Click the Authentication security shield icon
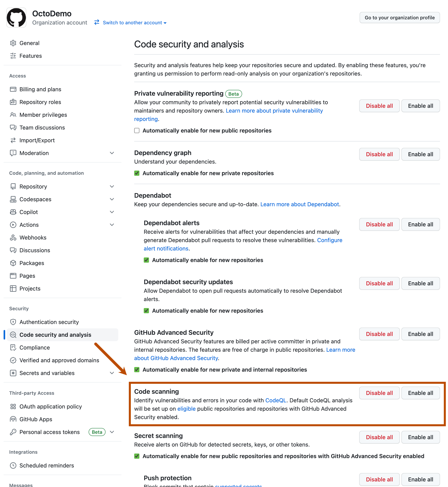This screenshot has height=487, width=448. (13, 322)
